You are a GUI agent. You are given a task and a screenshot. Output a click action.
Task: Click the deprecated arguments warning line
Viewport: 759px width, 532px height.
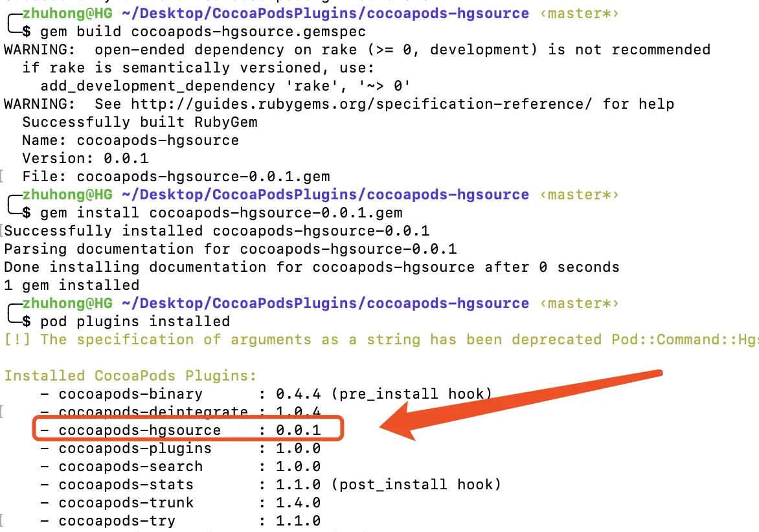tap(381, 340)
